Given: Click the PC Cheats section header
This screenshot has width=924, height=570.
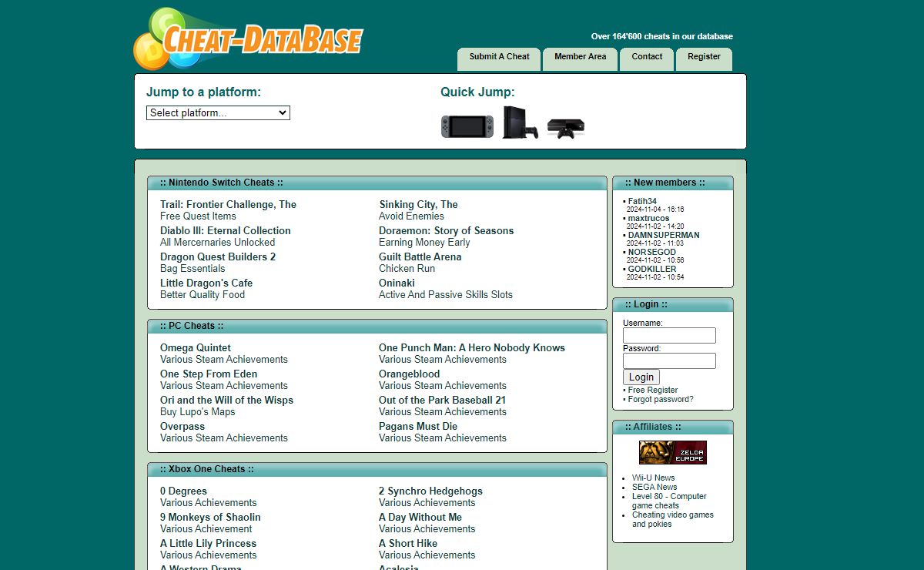Looking at the screenshot, I should [377, 327].
